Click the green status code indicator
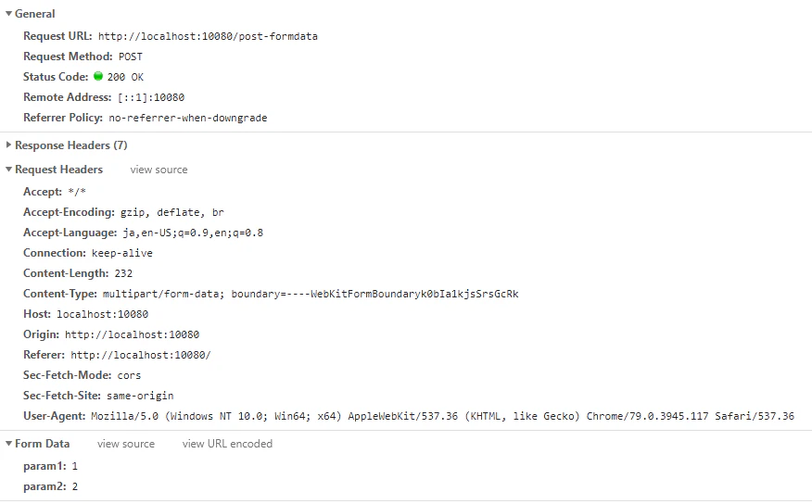The width and height of the screenshot is (812, 504). pyautogui.click(x=98, y=76)
